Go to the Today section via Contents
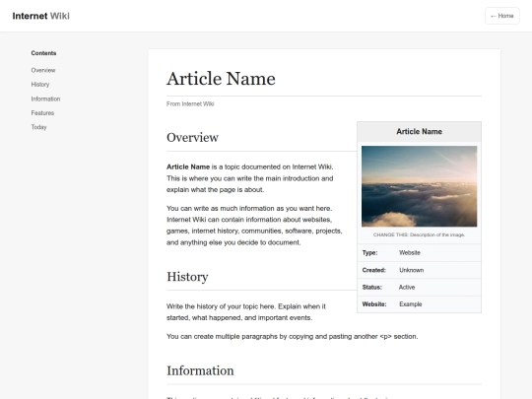 [38, 127]
